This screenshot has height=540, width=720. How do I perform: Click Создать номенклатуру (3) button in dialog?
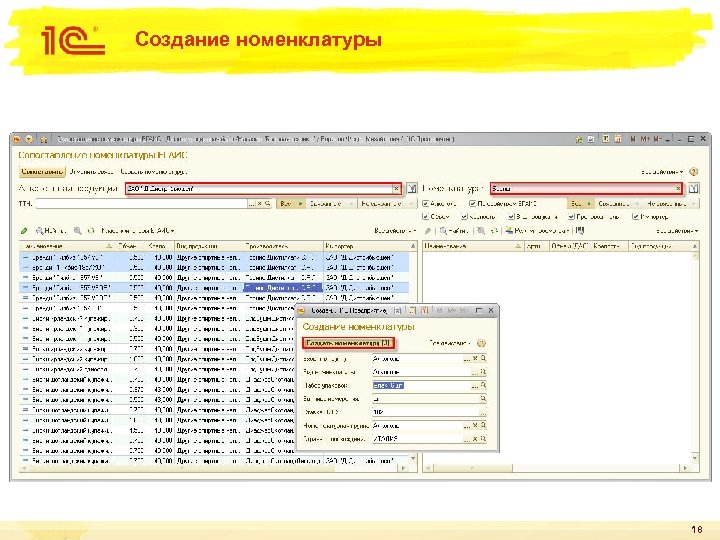348,343
